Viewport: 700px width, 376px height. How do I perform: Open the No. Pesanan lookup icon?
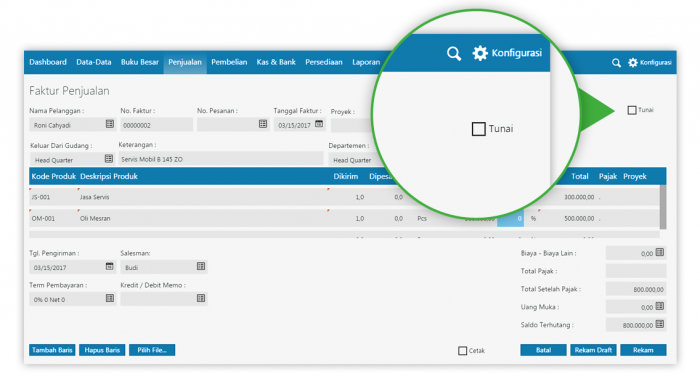tap(263, 124)
